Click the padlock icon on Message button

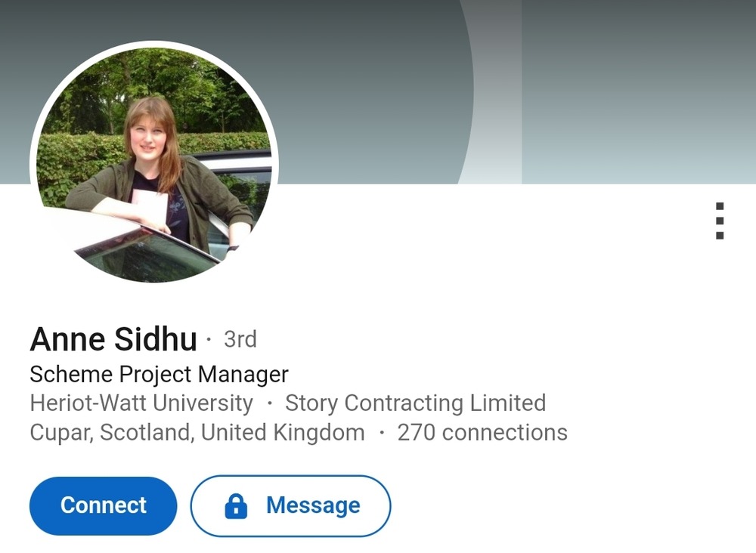coord(236,506)
